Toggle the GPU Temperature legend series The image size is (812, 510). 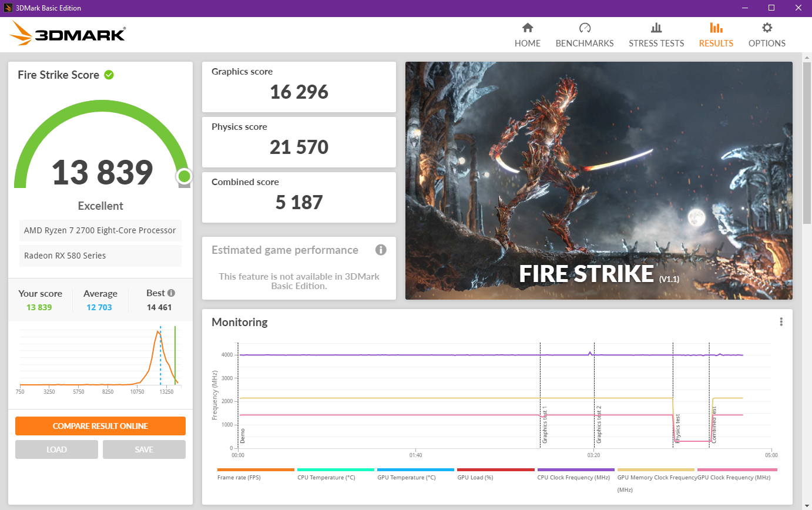415,474
